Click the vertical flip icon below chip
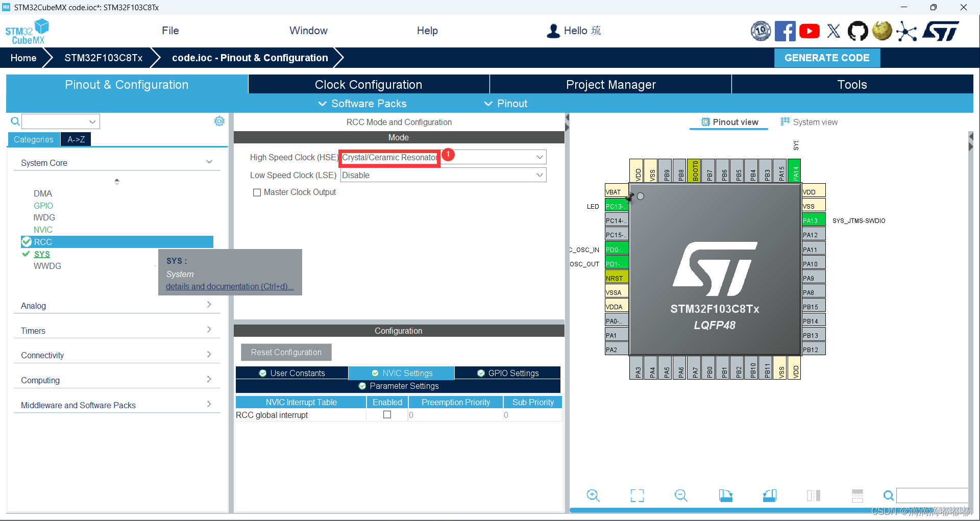 click(857, 495)
